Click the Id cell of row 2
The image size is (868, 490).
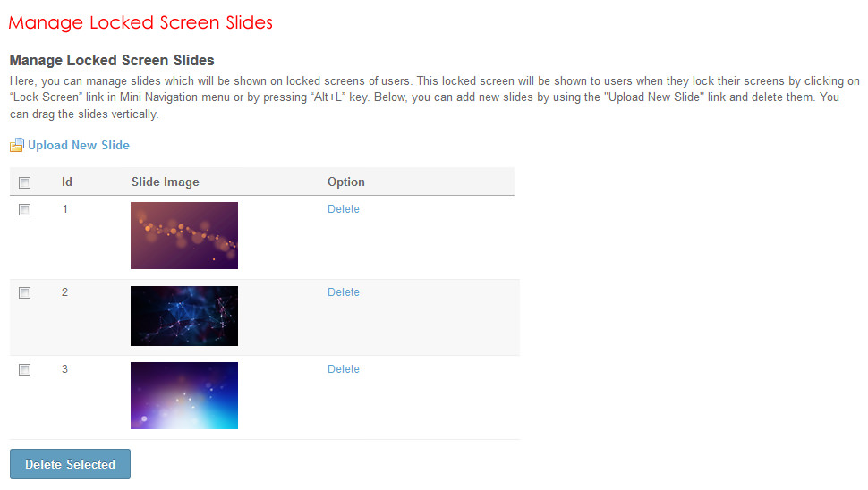65,291
